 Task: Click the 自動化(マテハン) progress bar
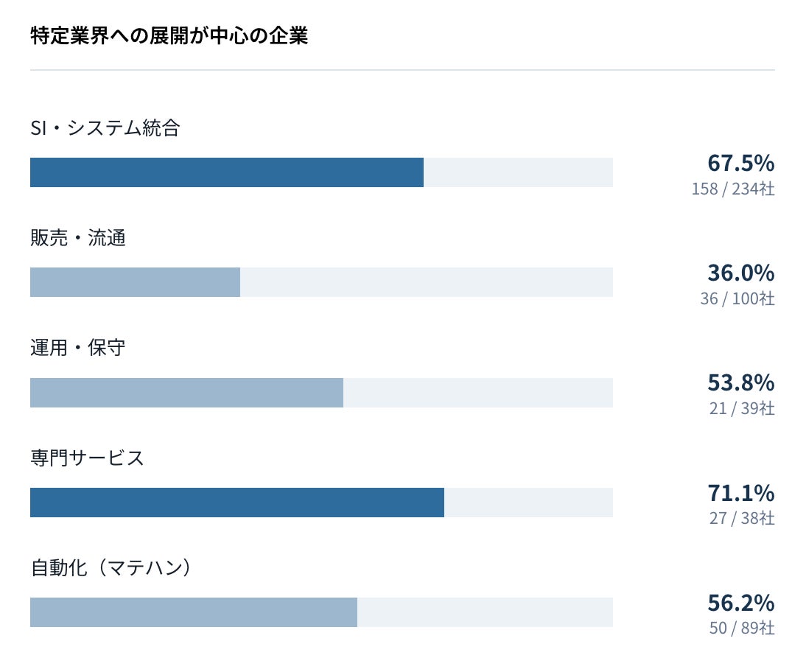click(x=321, y=612)
